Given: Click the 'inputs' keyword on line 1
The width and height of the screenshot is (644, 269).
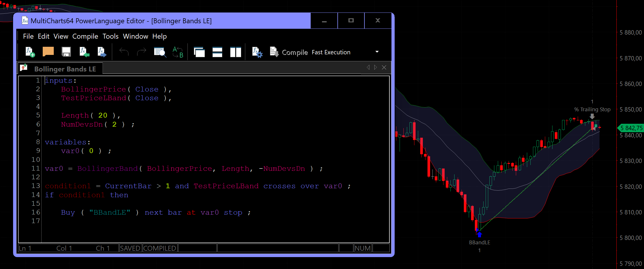Looking at the screenshot, I should click(59, 80).
